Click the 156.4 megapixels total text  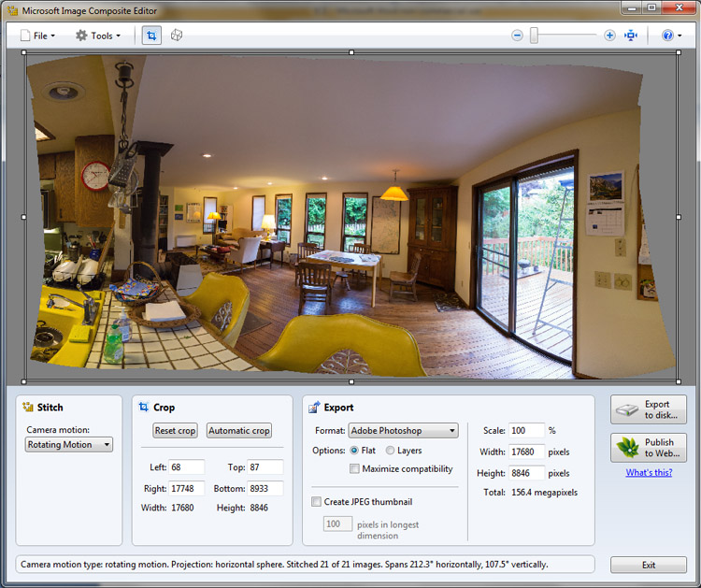click(544, 493)
